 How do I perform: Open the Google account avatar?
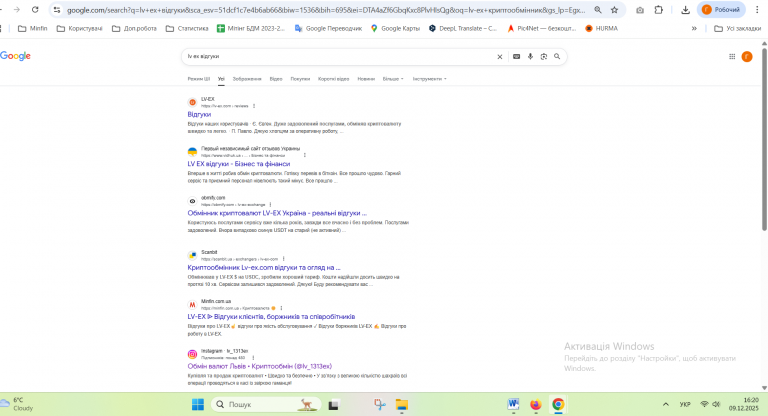click(x=747, y=57)
